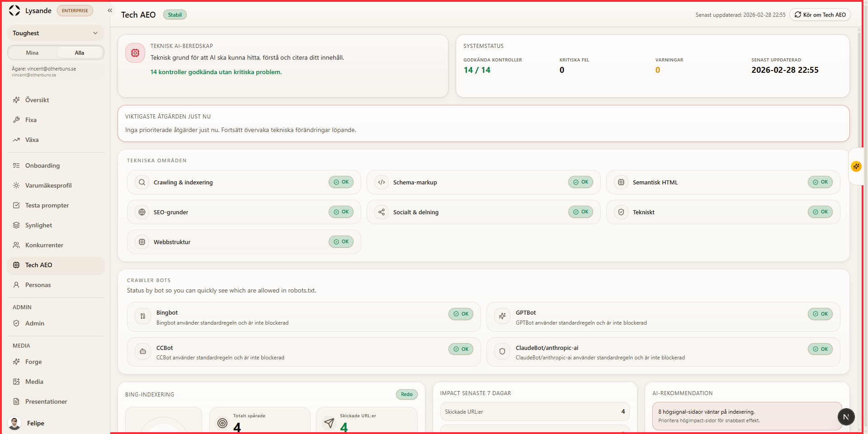Click the Bingbot binary icon
The width and height of the screenshot is (868, 434).
tap(143, 316)
